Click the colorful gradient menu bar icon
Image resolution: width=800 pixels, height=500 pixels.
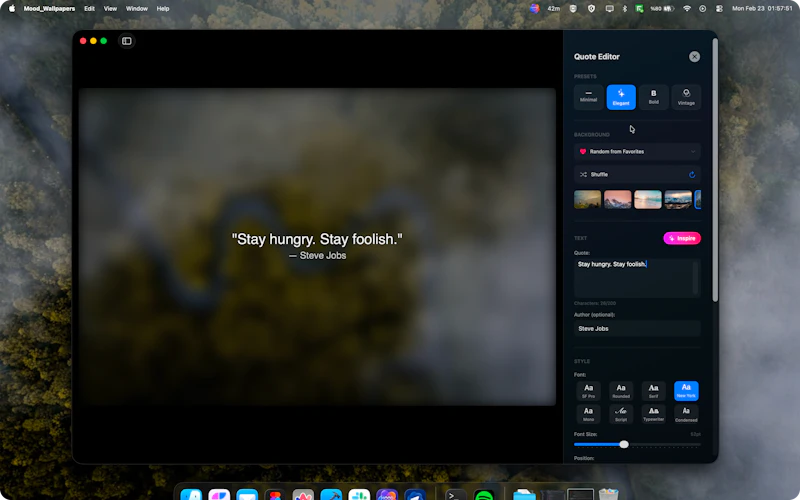(534, 8)
